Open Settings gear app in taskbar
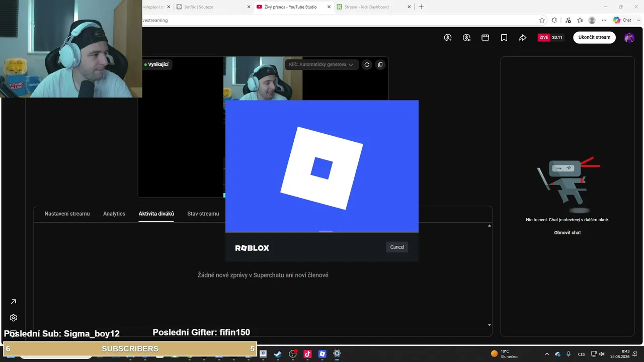This screenshot has height=362, width=644. (x=337, y=354)
